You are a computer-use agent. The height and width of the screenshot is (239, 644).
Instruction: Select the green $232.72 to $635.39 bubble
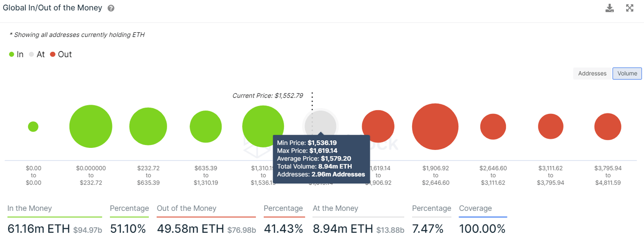pyautogui.click(x=148, y=126)
